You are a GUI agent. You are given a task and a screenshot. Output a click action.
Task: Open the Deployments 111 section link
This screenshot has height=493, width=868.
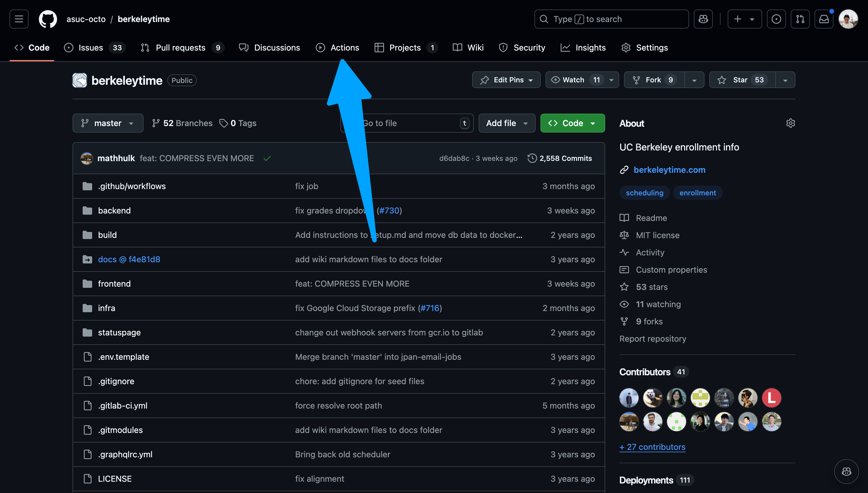point(656,480)
